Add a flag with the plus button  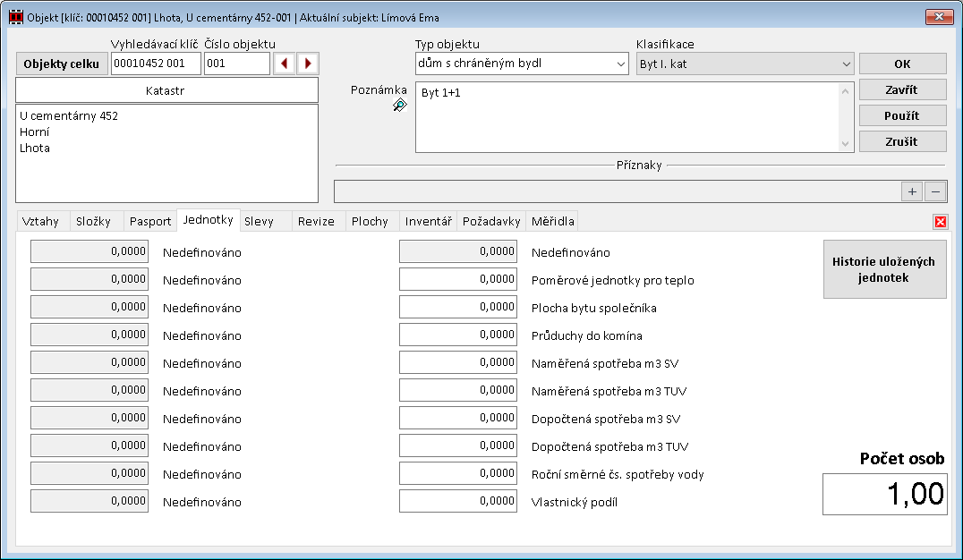pos(912,191)
